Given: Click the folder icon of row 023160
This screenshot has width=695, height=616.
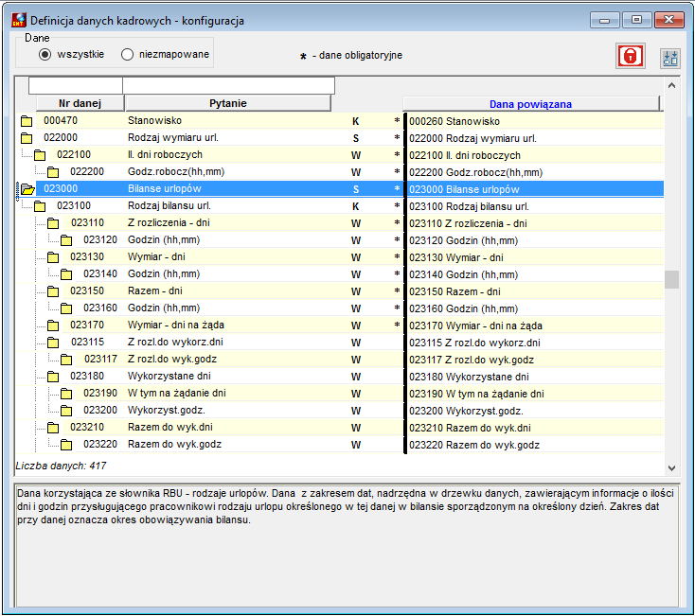Looking at the screenshot, I should click(66, 308).
